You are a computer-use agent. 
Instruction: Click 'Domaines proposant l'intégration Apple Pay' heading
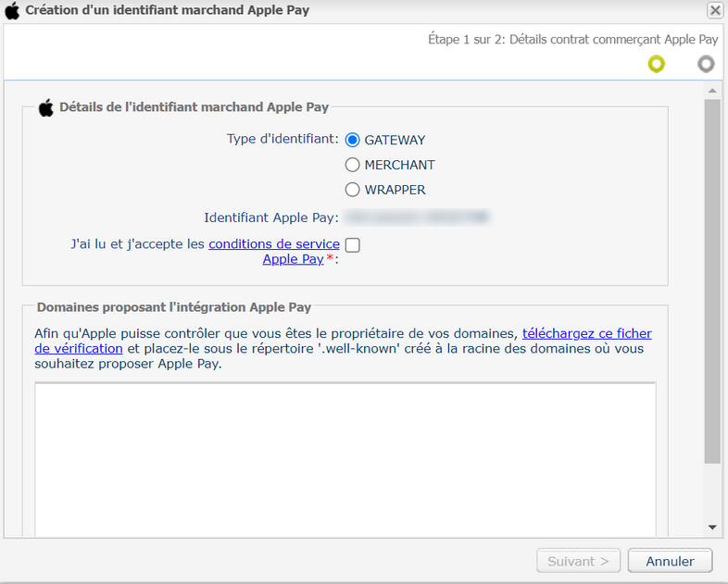pyautogui.click(x=174, y=307)
